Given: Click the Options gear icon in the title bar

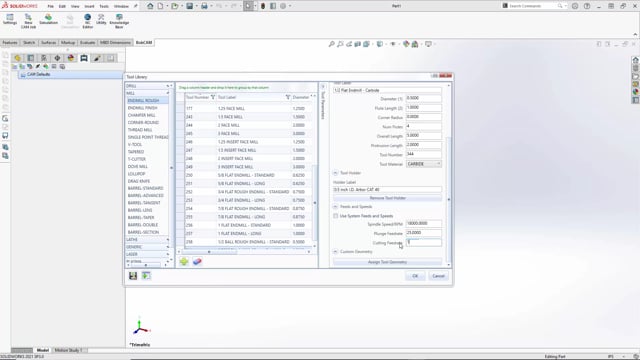Looking at the screenshot, I should [283, 6].
